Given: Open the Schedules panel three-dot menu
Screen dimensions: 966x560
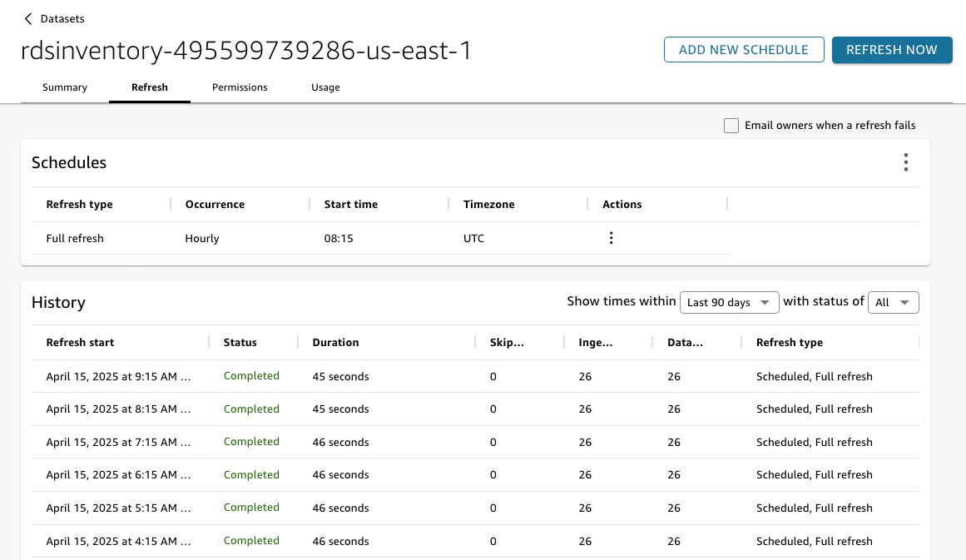Looking at the screenshot, I should 906,162.
